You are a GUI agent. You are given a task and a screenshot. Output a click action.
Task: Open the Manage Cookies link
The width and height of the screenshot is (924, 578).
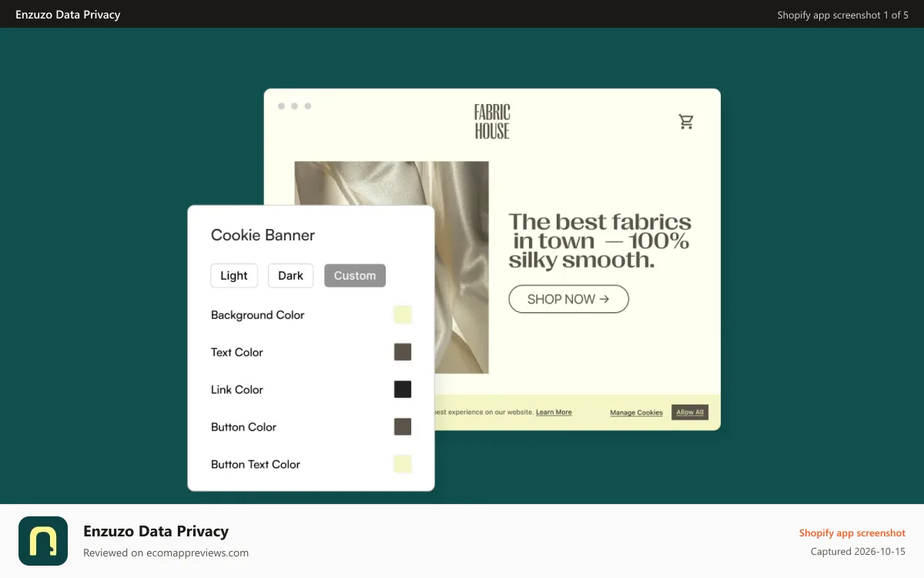636,413
